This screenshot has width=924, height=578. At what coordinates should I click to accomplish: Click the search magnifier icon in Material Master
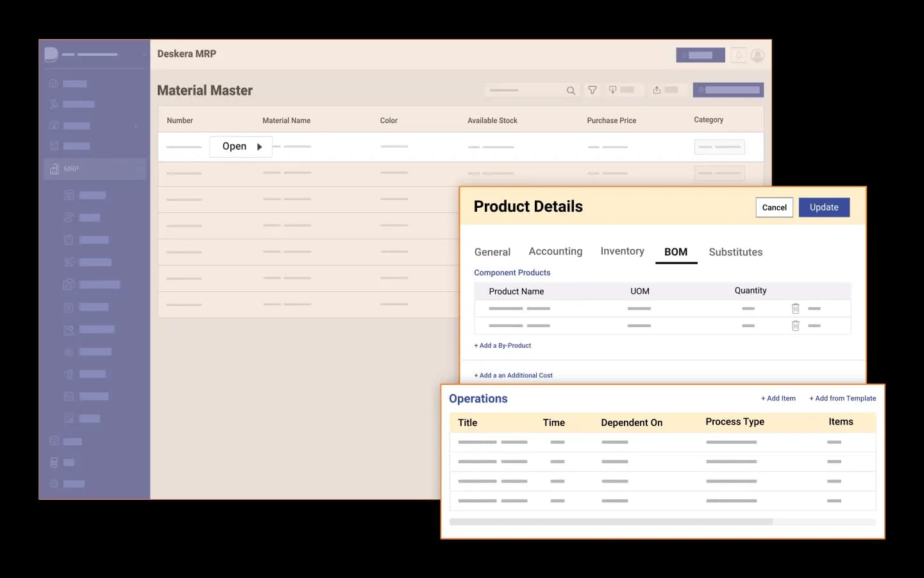coord(571,90)
